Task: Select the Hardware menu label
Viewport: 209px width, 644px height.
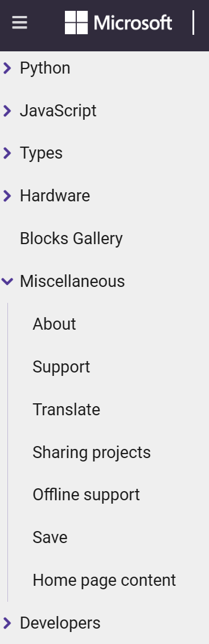Action: coord(55,196)
